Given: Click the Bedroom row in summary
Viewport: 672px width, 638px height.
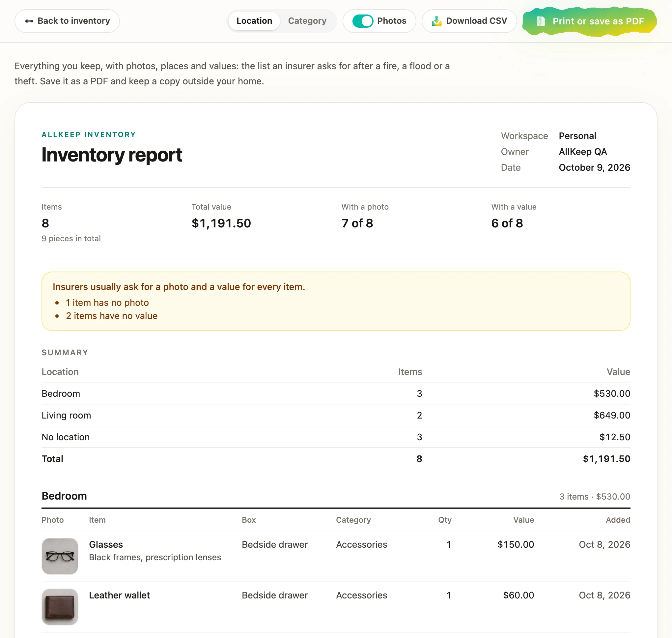Looking at the screenshot, I should [x=336, y=393].
